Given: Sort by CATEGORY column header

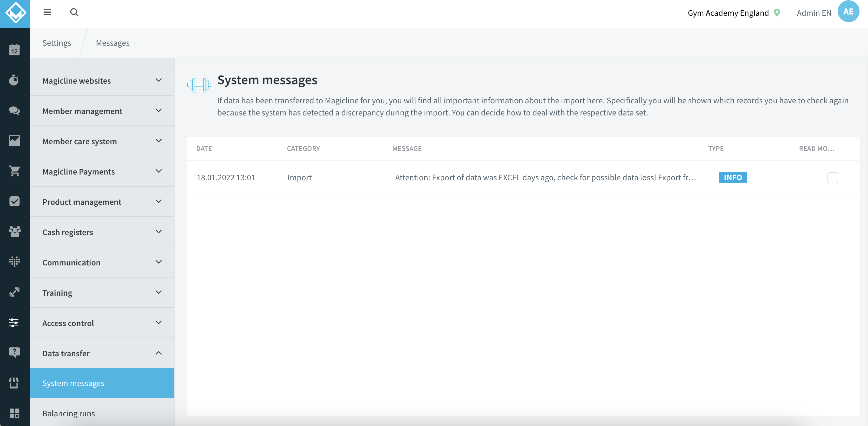Looking at the screenshot, I should coord(303,148).
